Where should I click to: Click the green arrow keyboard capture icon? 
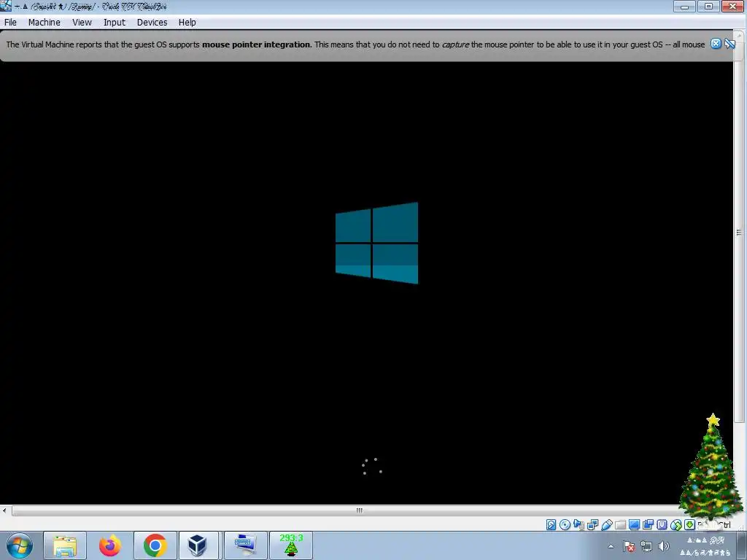point(689,525)
